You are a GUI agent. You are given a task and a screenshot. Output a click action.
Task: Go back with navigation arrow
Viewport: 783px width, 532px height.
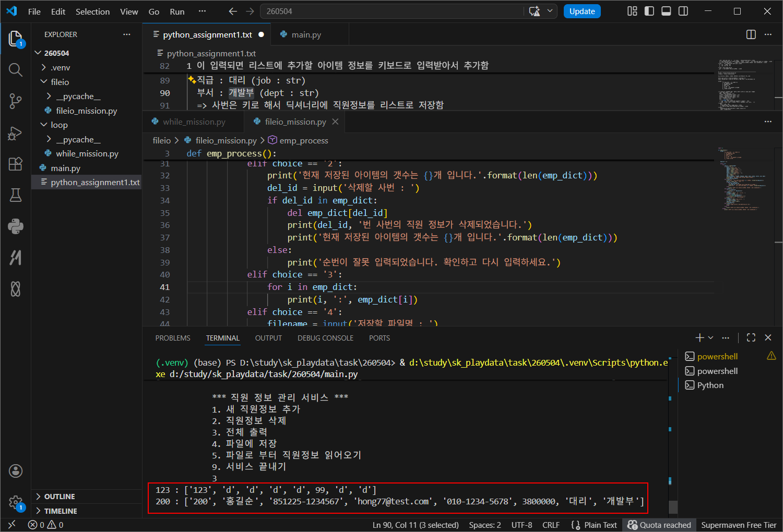point(233,11)
